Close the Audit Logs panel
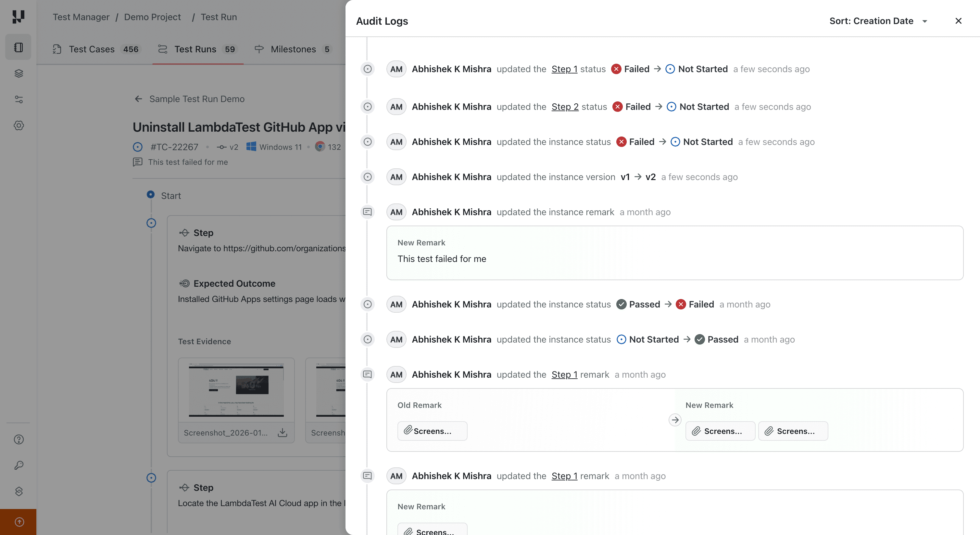 click(958, 21)
